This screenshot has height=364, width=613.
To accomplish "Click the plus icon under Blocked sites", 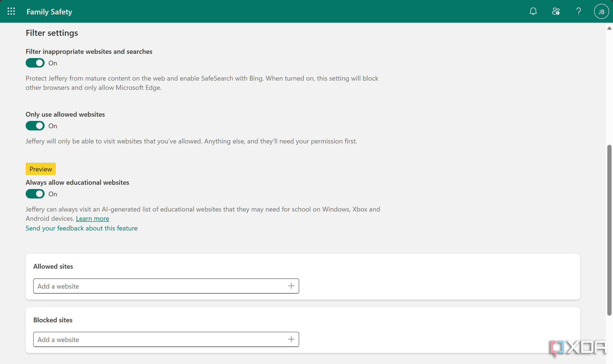I will [x=291, y=339].
